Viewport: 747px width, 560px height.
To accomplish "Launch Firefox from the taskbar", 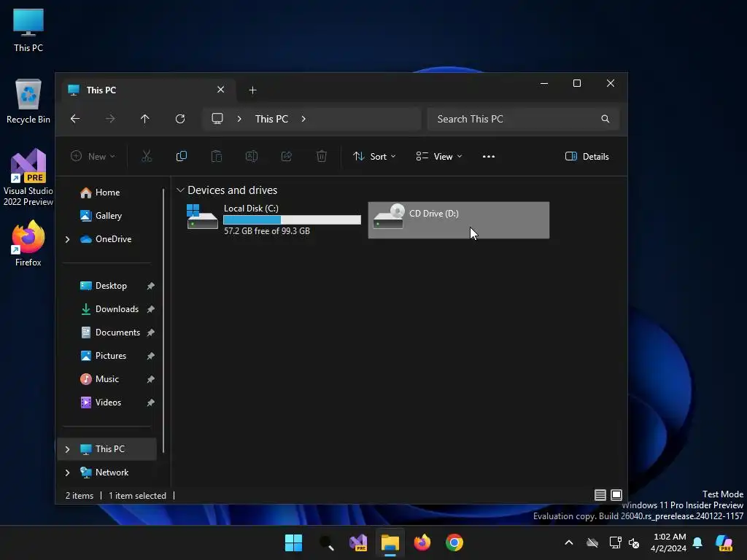I will coord(422,542).
